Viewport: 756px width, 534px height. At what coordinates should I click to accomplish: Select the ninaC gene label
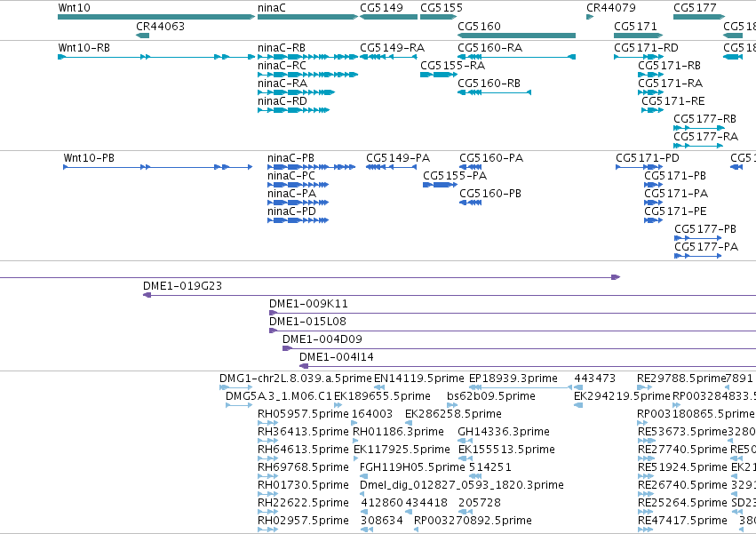[x=272, y=8]
